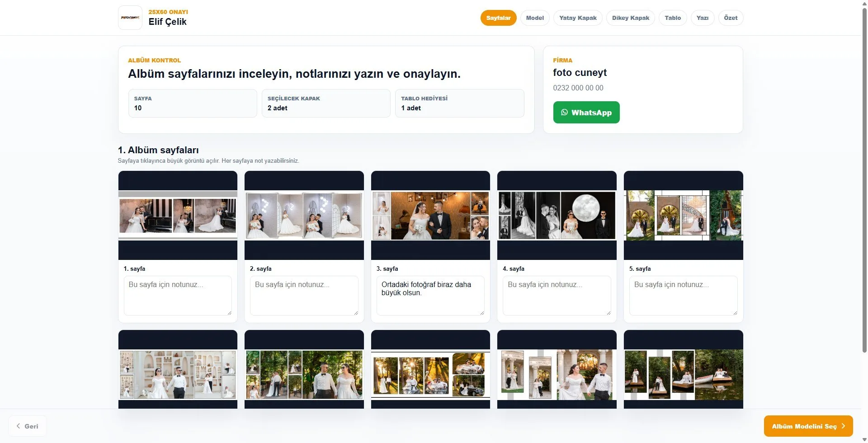Go to the Yatay Kapak tab

(578, 18)
